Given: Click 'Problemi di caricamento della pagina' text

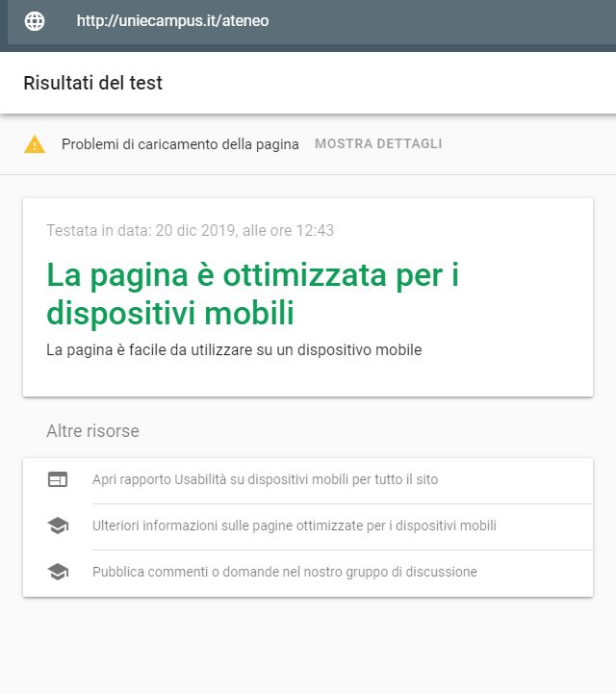Looking at the screenshot, I should pyautogui.click(x=180, y=144).
